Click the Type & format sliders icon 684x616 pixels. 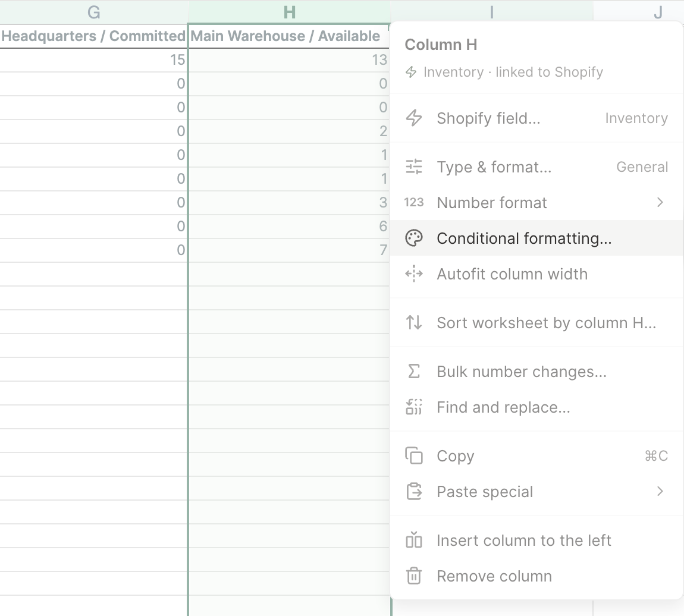413,167
